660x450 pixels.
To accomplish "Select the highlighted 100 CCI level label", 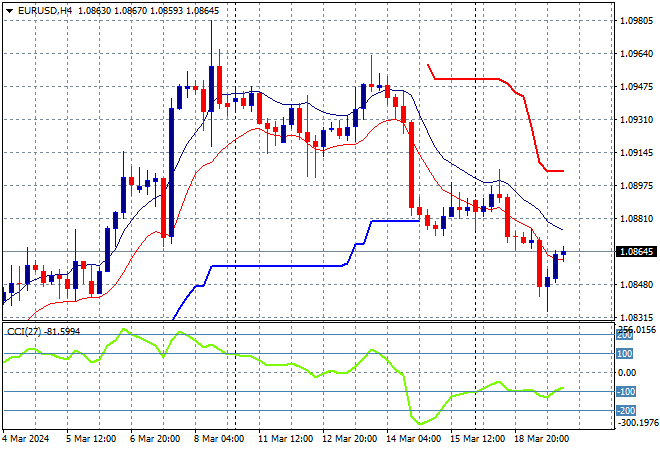I will 624,353.
